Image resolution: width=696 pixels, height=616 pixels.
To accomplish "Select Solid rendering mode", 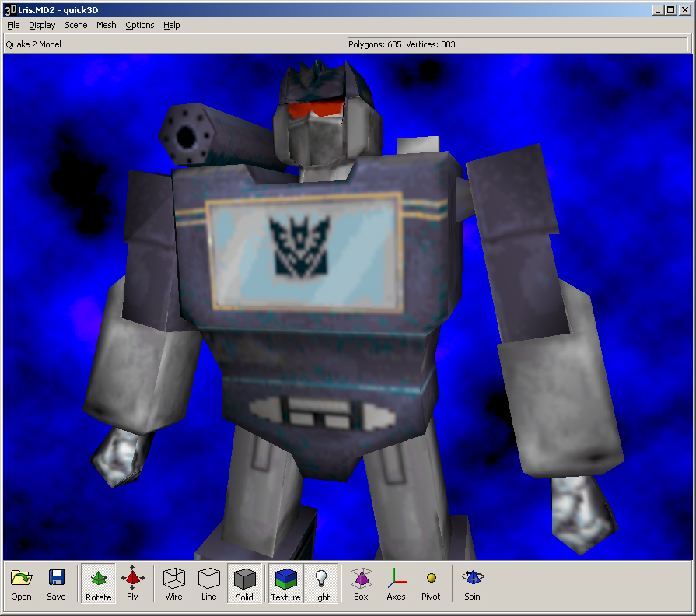I will point(244,584).
